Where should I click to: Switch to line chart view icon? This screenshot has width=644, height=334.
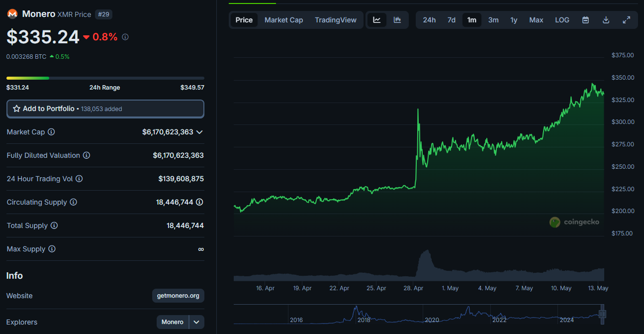pyautogui.click(x=377, y=20)
